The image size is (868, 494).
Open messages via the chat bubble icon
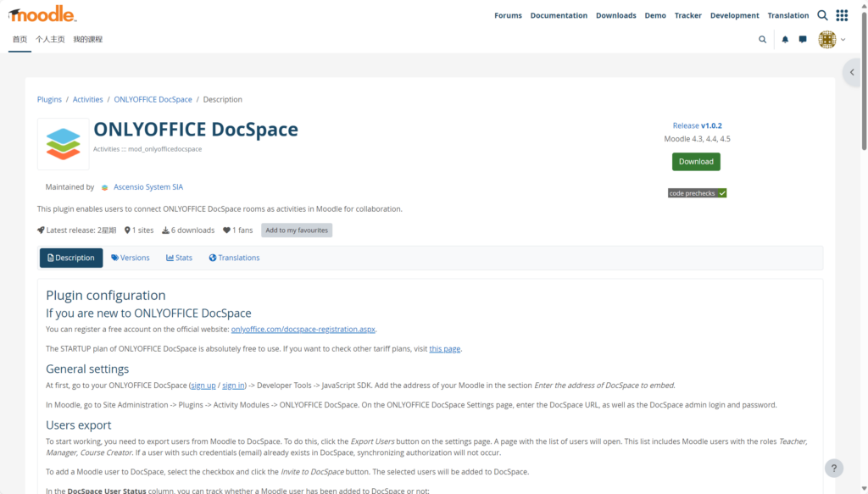tap(802, 39)
